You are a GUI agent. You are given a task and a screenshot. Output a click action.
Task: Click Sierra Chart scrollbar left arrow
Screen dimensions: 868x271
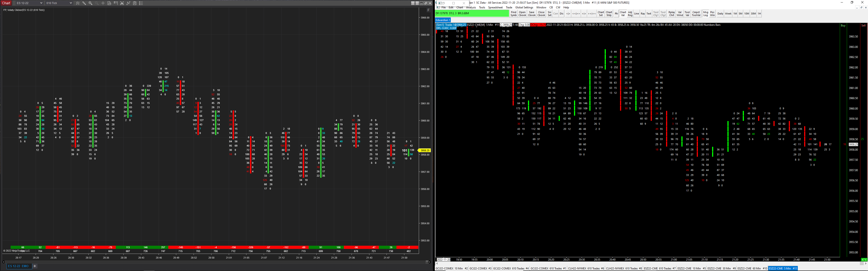click(x=437, y=264)
